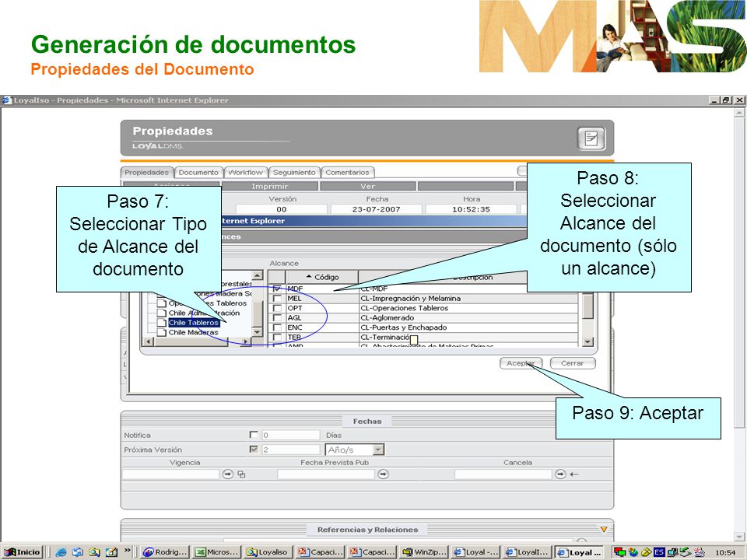747x560 pixels.
Task: Click the copy icon beside the Vigencia arrow
Action: 241,474
